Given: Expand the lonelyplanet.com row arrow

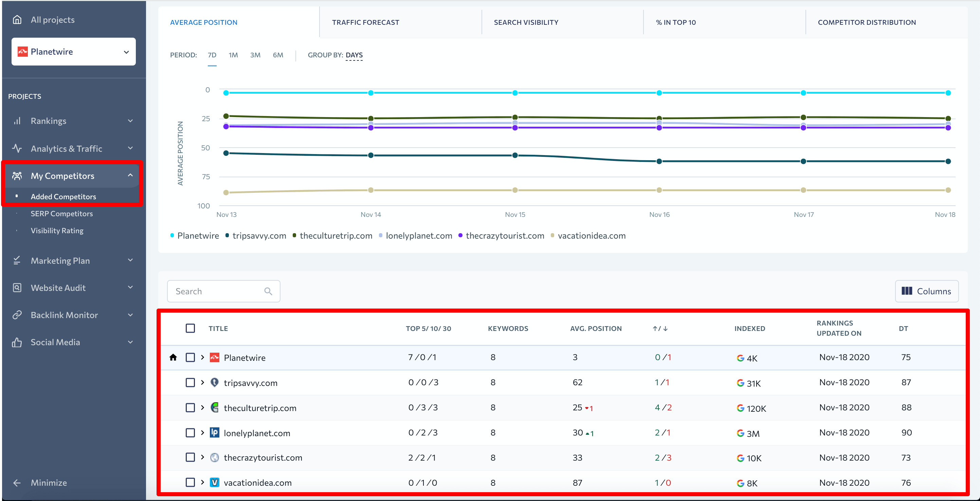Looking at the screenshot, I should click(x=202, y=432).
